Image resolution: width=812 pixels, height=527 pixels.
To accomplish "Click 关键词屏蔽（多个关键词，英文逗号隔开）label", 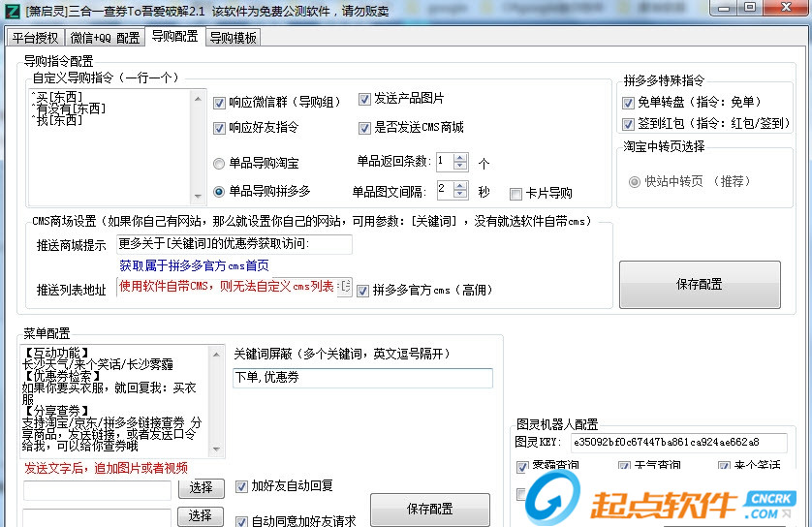I will 344,355.
